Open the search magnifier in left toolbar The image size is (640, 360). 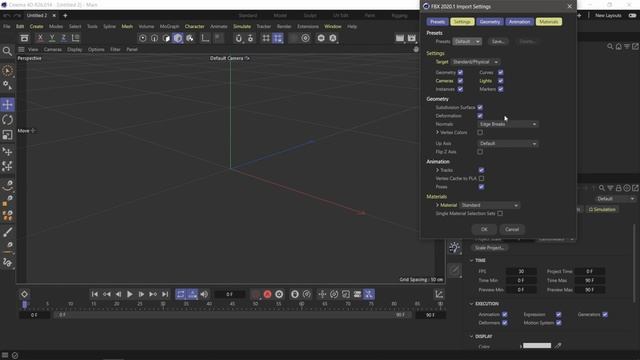pos(7,51)
